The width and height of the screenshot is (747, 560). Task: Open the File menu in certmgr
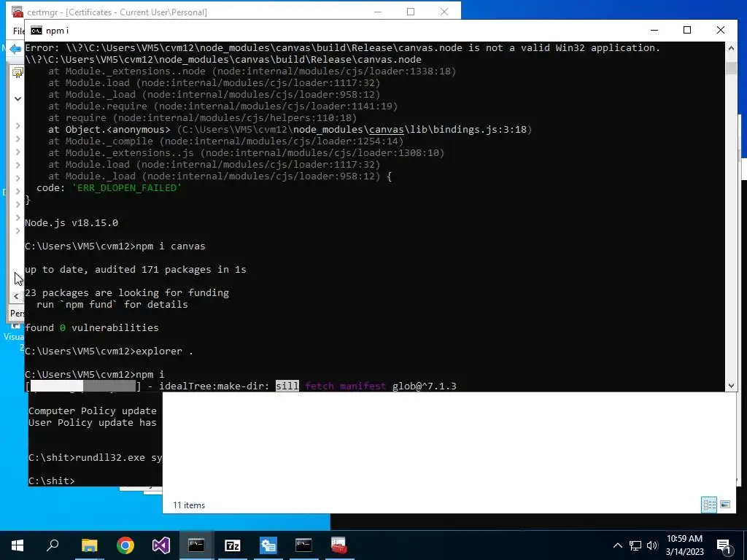click(x=18, y=31)
